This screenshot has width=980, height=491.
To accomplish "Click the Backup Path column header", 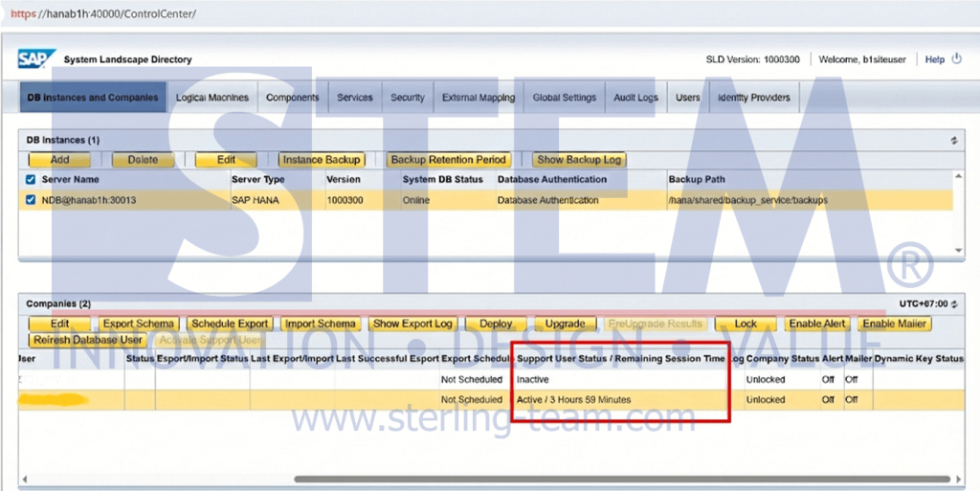I will [697, 179].
